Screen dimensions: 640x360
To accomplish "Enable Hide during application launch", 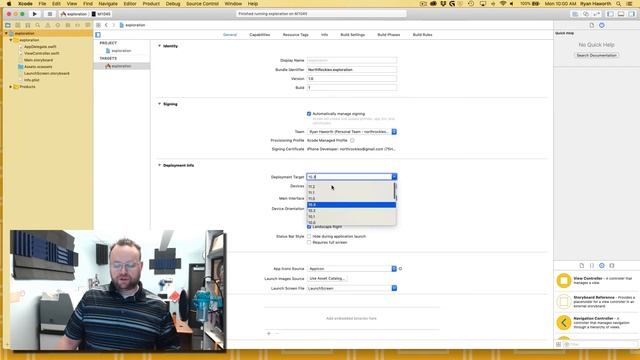I will click(309, 236).
